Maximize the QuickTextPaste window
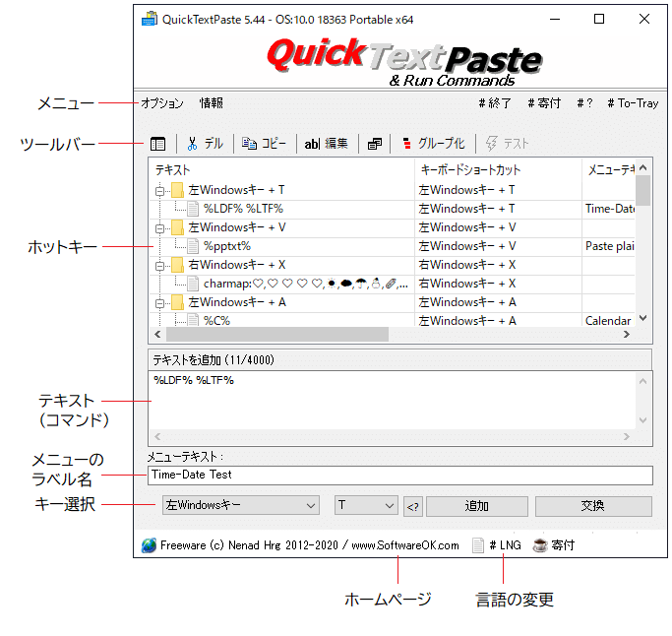Image resolution: width=672 pixels, height=636 pixels. [599, 20]
